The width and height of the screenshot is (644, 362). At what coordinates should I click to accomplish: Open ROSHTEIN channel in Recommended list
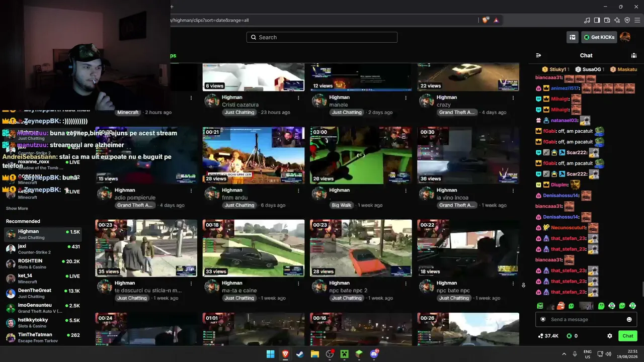click(43, 264)
